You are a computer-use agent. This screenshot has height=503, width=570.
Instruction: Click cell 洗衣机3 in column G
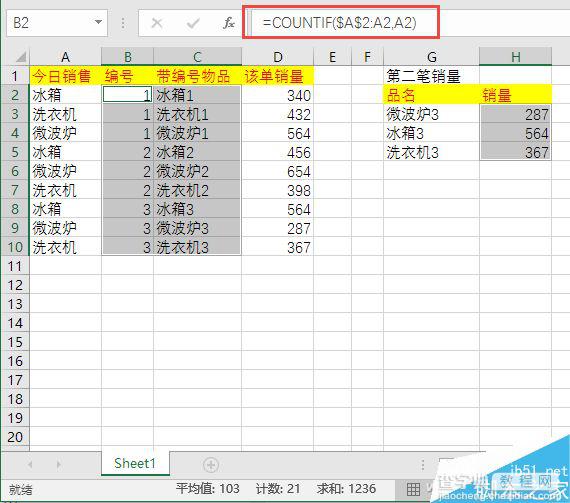(x=431, y=152)
